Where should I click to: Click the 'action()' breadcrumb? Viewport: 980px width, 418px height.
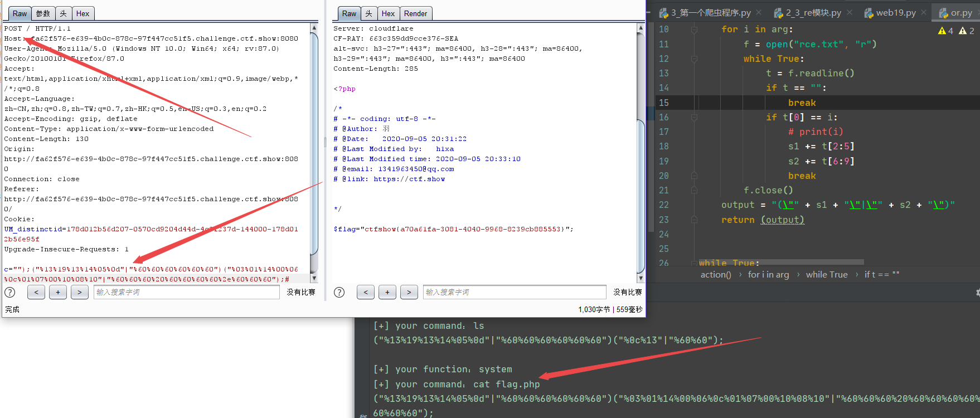716,275
